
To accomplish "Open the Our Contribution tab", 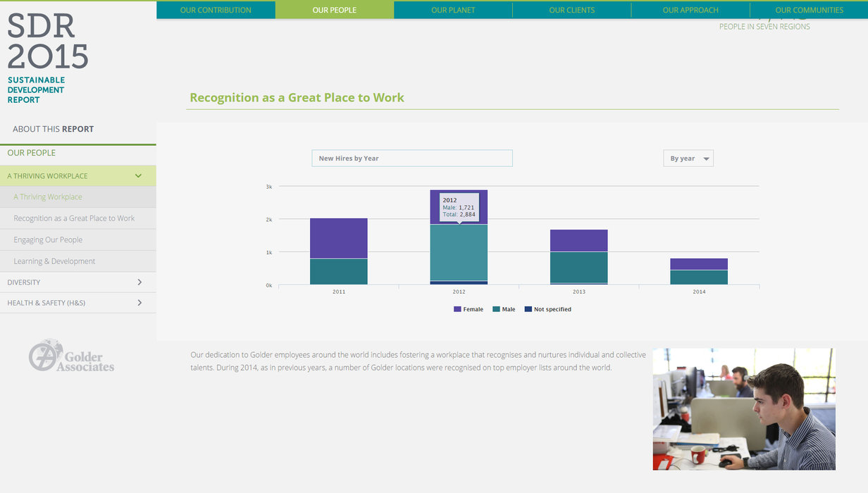I will coord(216,10).
